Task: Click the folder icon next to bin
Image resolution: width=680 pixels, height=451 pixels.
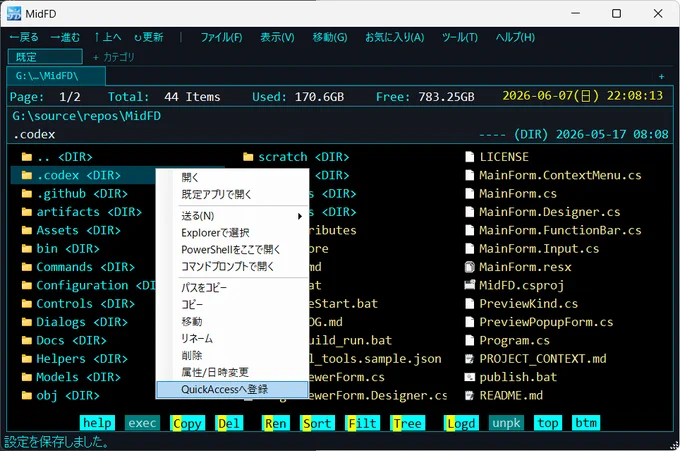Action: [27, 248]
